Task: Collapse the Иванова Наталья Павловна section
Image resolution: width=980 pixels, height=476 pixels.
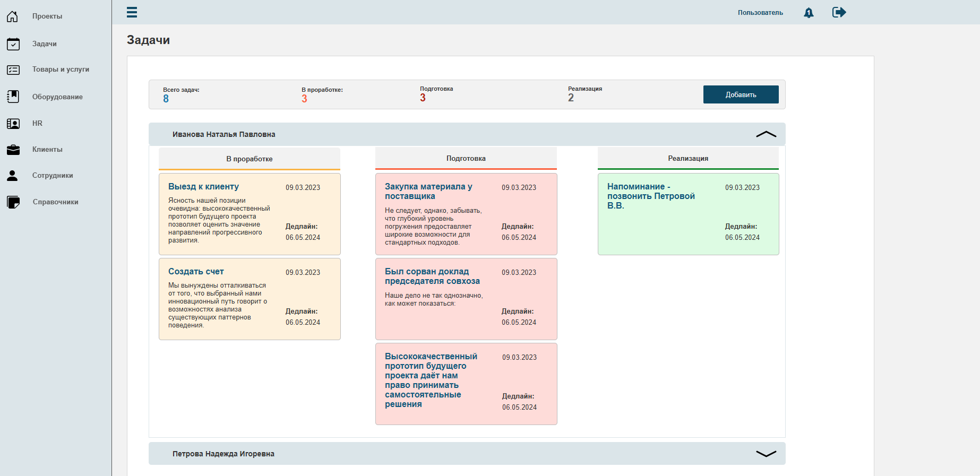Action: coord(766,134)
